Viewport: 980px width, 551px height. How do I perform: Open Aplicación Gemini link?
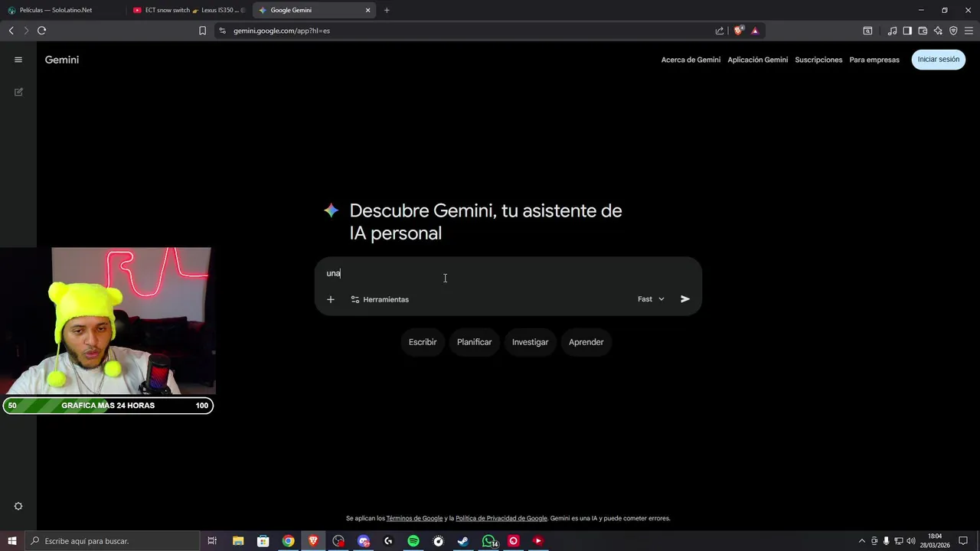[758, 60]
